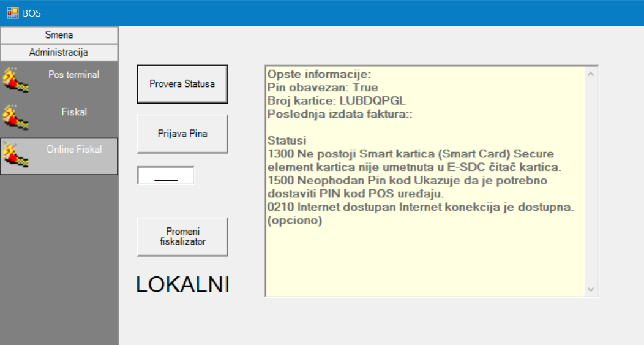Image resolution: width=644 pixels, height=345 pixels.
Task: Click the status box scroll down arrow
Action: tap(591, 289)
